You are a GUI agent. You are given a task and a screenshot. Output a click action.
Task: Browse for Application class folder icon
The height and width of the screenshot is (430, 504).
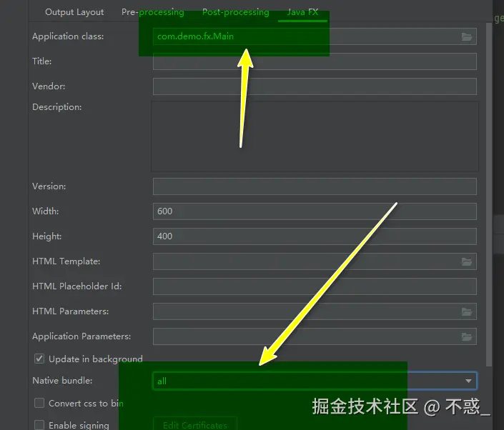tap(467, 36)
